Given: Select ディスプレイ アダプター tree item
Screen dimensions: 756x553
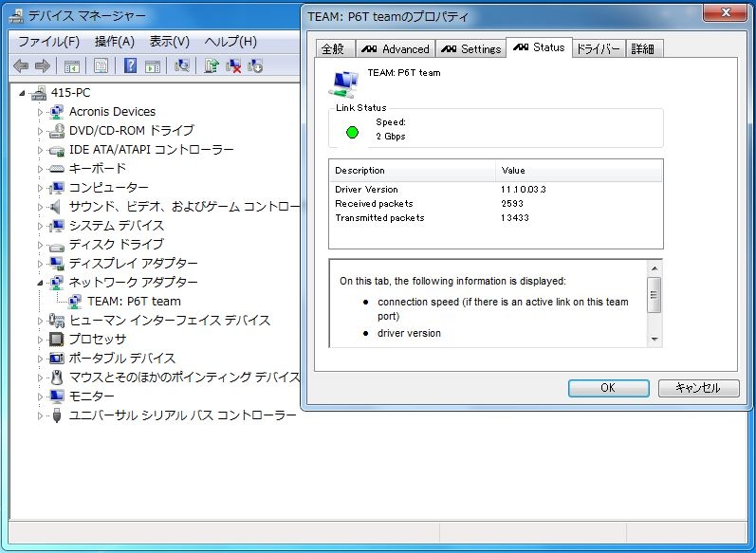Looking at the screenshot, I should (x=134, y=264).
